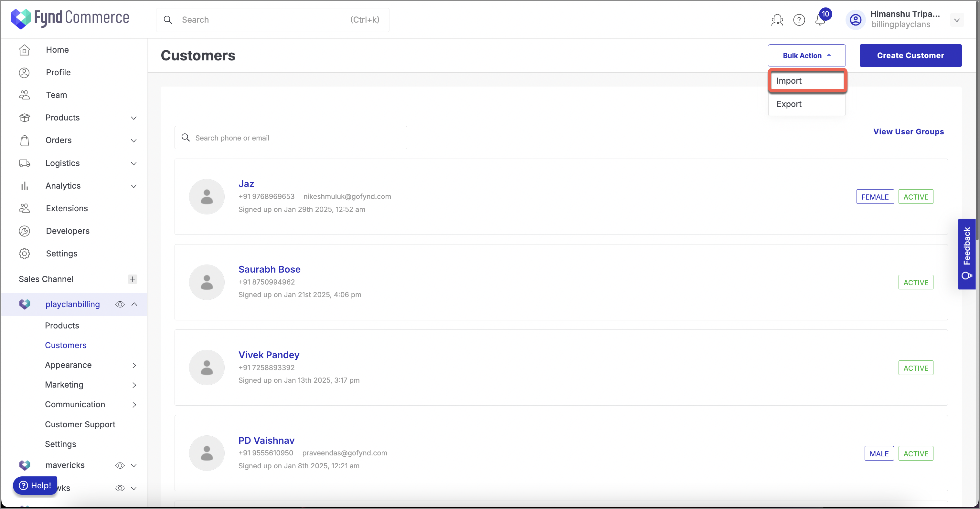Click the mavericks channel logo
This screenshot has height=509, width=980.
tap(24, 465)
